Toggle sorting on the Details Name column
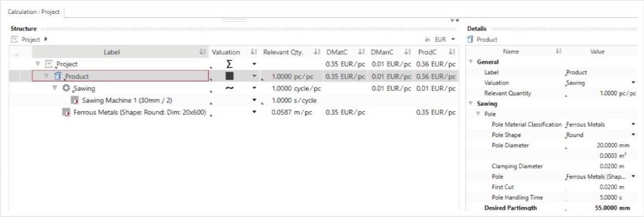The width and height of the screenshot is (644, 217). coord(559,52)
